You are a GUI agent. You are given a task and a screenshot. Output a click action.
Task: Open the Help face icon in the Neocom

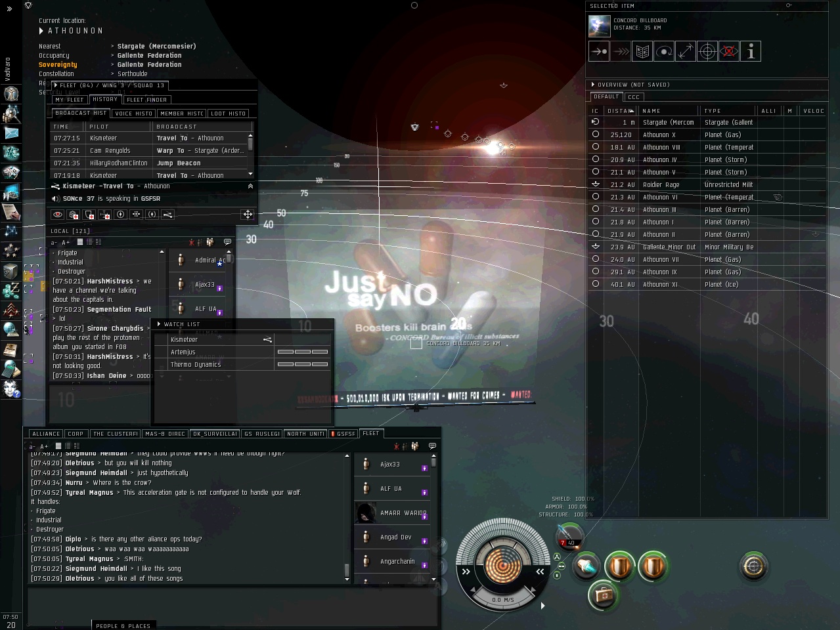coord(11,389)
